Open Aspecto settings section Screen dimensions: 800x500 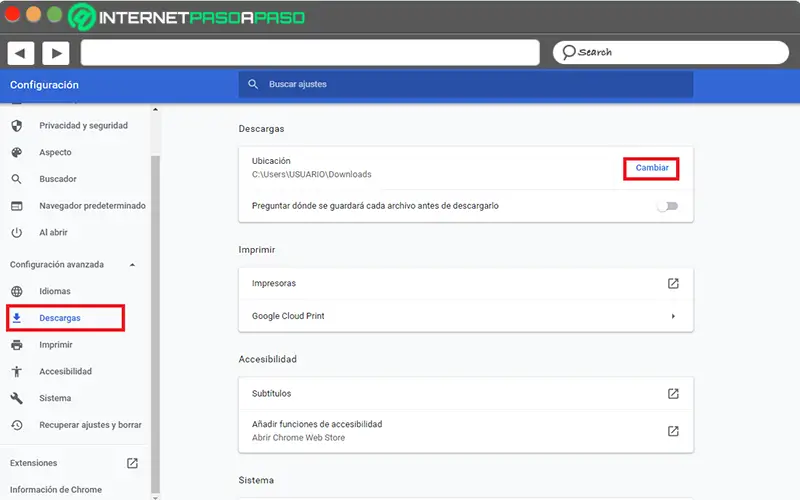coord(55,153)
